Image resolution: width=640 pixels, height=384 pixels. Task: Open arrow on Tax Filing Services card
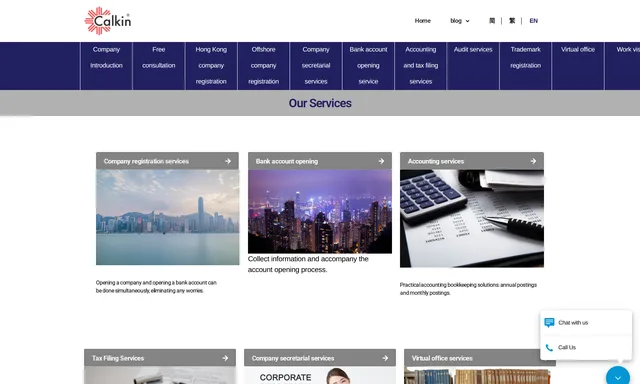point(225,358)
